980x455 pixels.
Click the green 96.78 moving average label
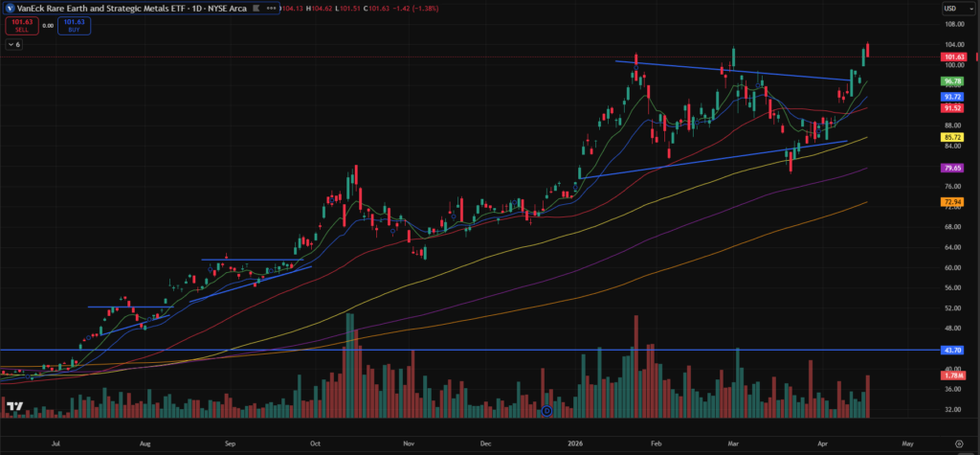click(x=952, y=82)
